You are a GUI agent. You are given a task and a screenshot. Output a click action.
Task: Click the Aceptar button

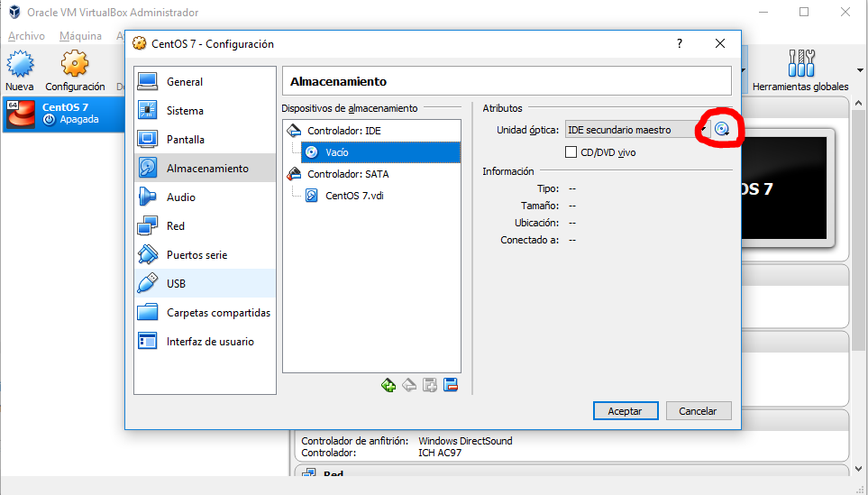click(625, 410)
